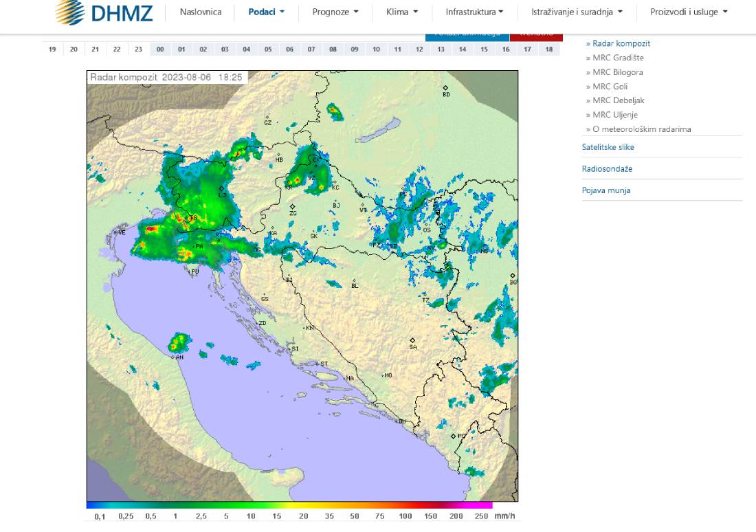This screenshot has width=756, height=532.
Task: Open the Radar kompozit sidebar link
Action: coord(621,43)
